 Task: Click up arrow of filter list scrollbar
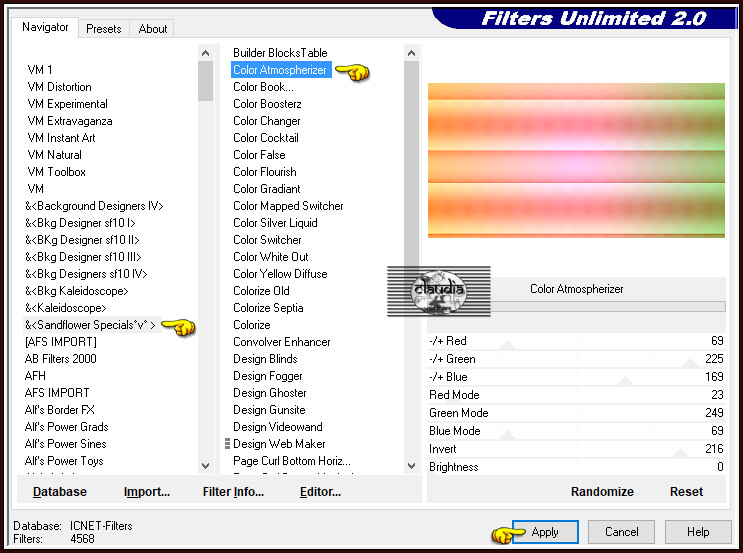[412, 53]
